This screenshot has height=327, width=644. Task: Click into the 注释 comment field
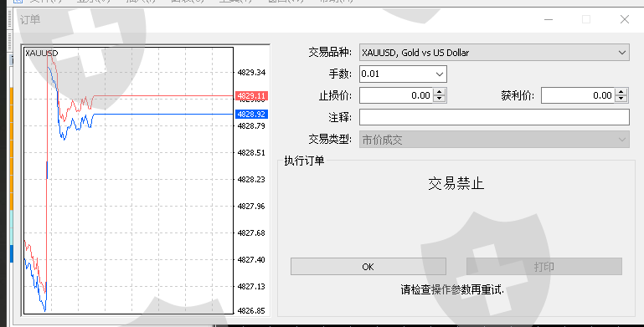tap(494, 117)
